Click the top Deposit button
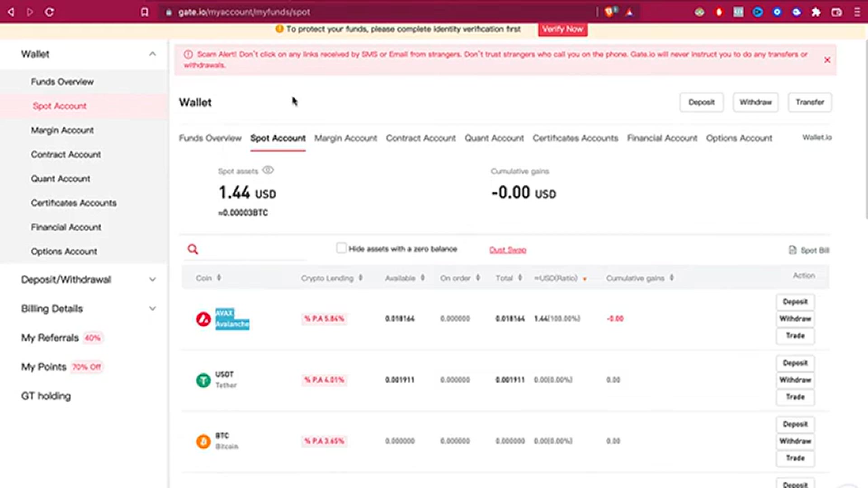 [702, 102]
